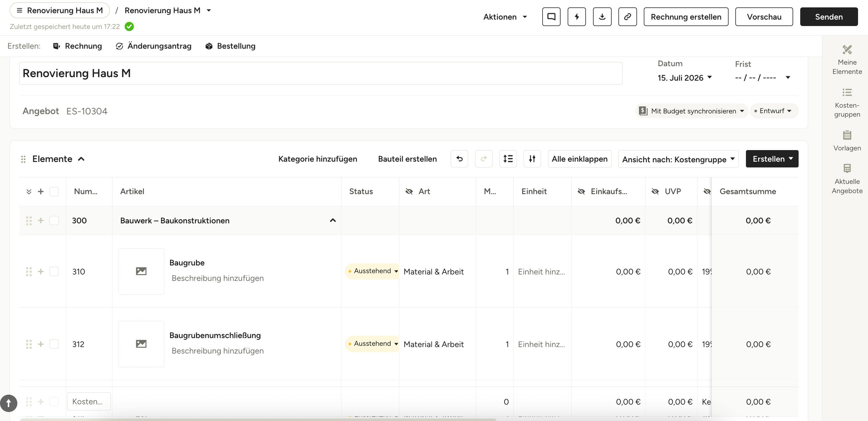Viewport: 868px width, 421px height.
Task: Click the scroll-to-top arrow button
Action: pyautogui.click(x=9, y=403)
